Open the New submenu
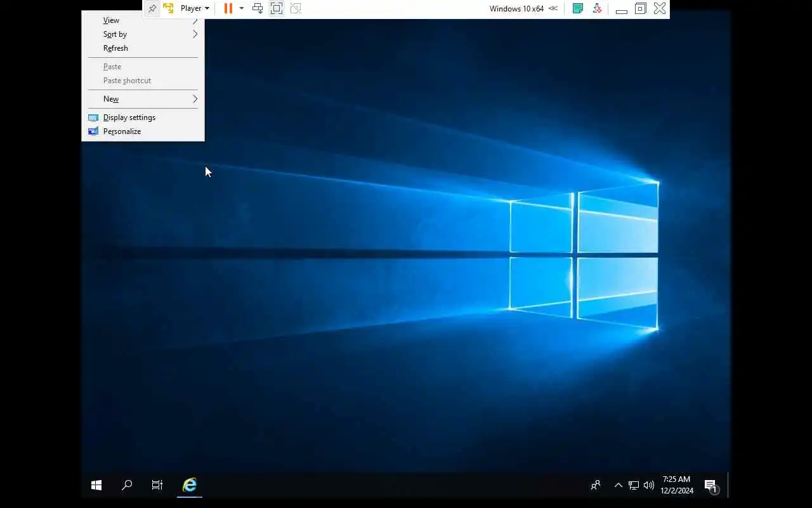The width and height of the screenshot is (812, 508). [x=143, y=99]
